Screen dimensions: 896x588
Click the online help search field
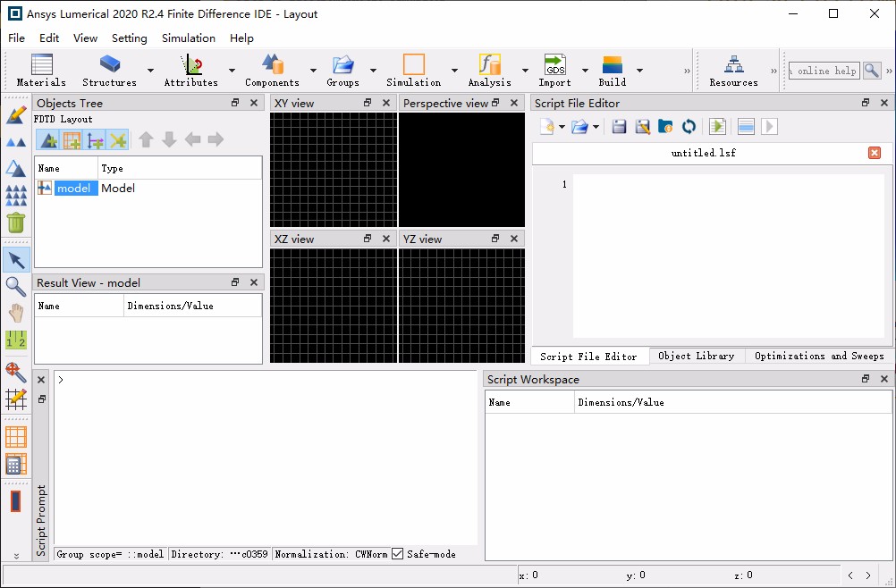pyautogui.click(x=824, y=71)
